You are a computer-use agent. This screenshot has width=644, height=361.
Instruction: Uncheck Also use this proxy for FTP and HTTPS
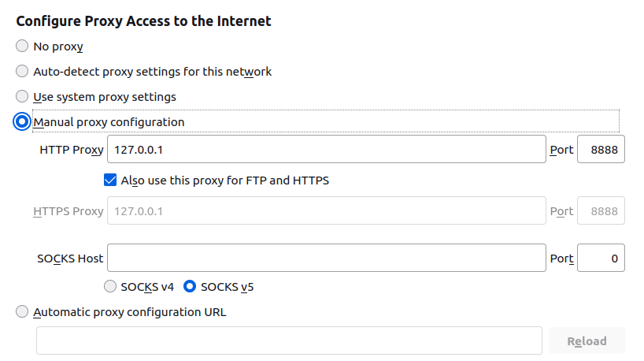point(110,180)
